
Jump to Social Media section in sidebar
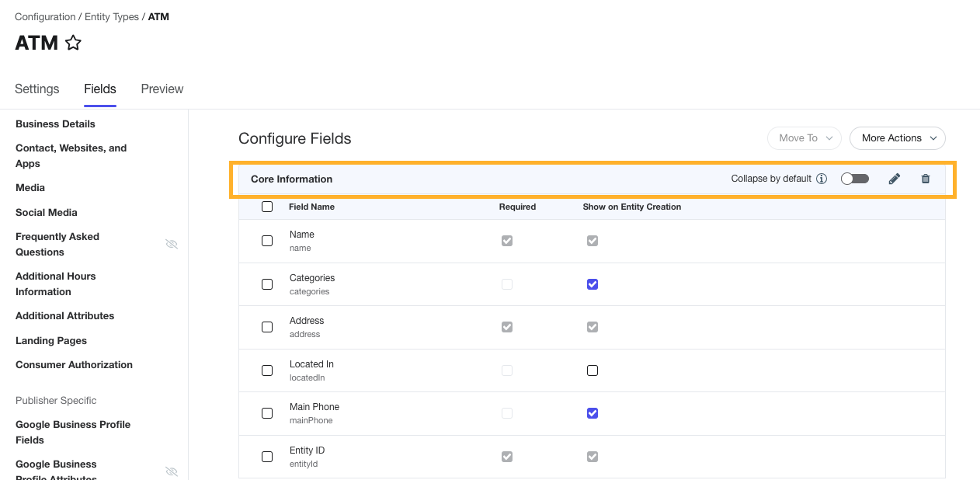[47, 212]
